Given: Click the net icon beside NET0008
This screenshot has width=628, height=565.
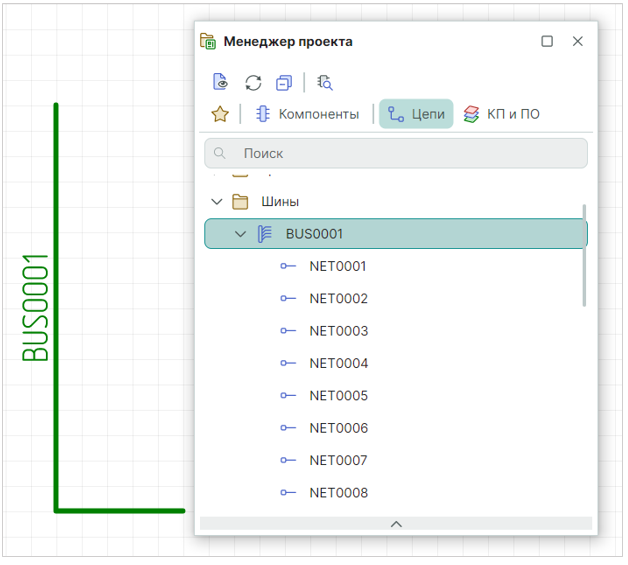Looking at the screenshot, I should [288, 493].
